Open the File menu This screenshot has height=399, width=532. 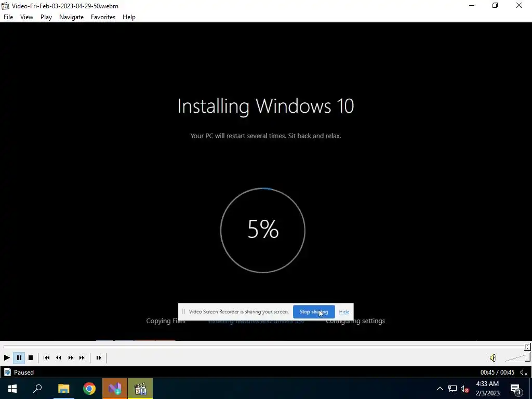pos(8,17)
